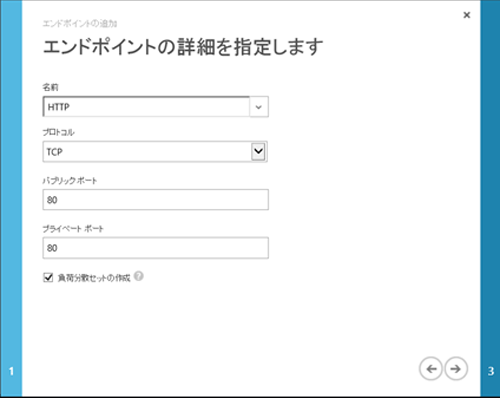Proceed with the right arrow button
Viewport: 500px width, 398px height.
coord(456,369)
